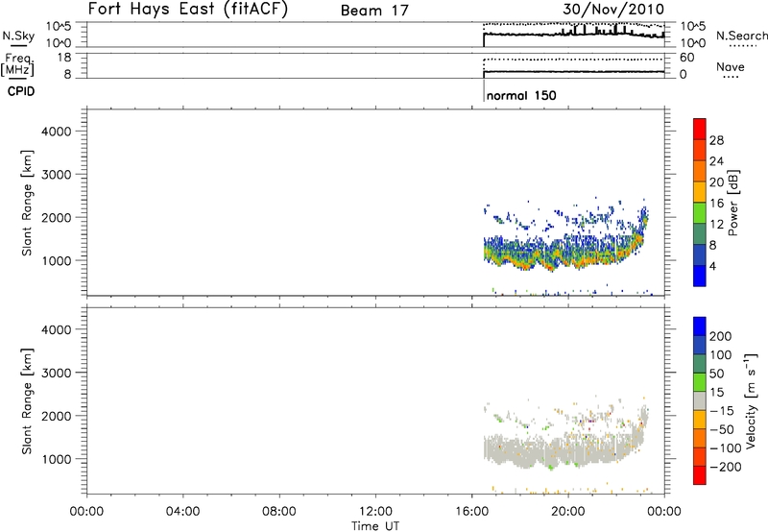The width and height of the screenshot is (768, 532).
Task: Click the "2000" tick on the power panel
Action: [x=57, y=217]
